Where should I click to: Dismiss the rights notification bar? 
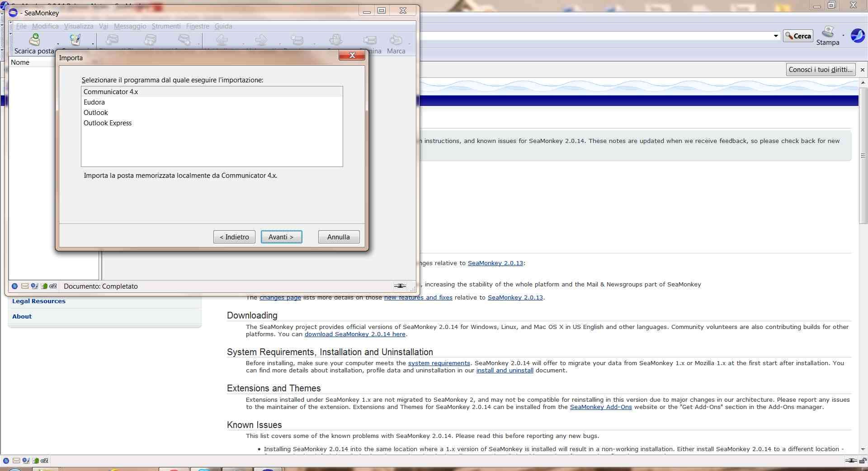[x=863, y=70]
